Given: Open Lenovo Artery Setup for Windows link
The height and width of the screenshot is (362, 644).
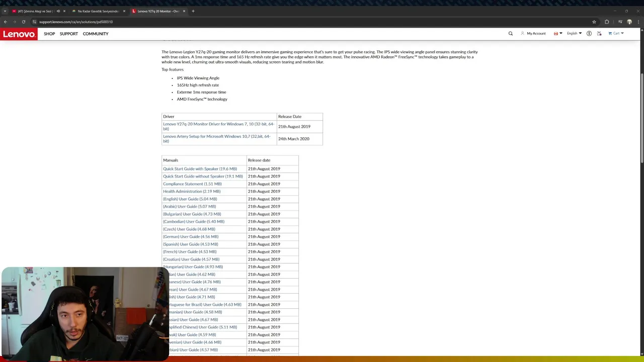Looking at the screenshot, I should click(216, 138).
